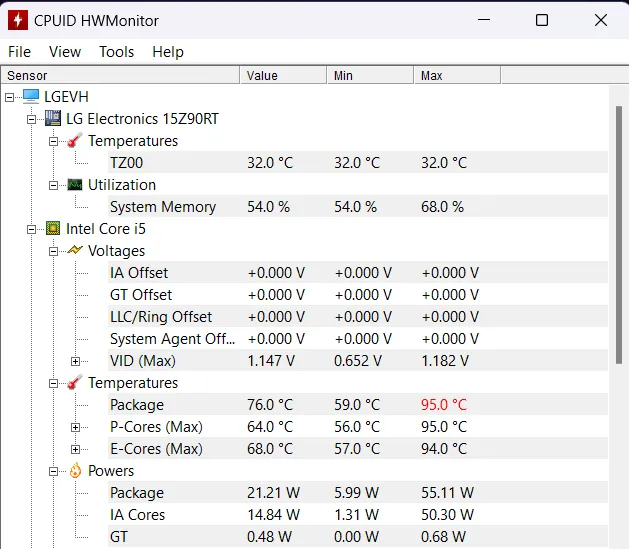Click the Value column header
This screenshot has height=551, width=630.
pos(282,75)
